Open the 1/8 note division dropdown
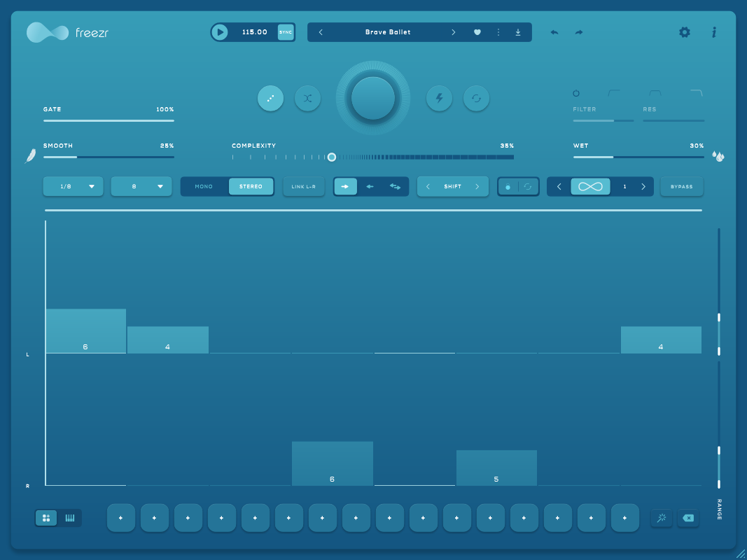Screen dimensions: 747x560 [x=73, y=187]
